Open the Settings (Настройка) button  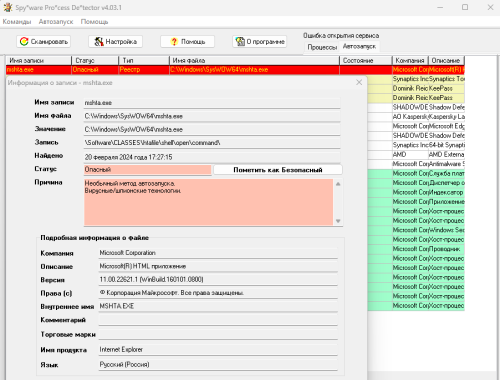click(x=115, y=42)
